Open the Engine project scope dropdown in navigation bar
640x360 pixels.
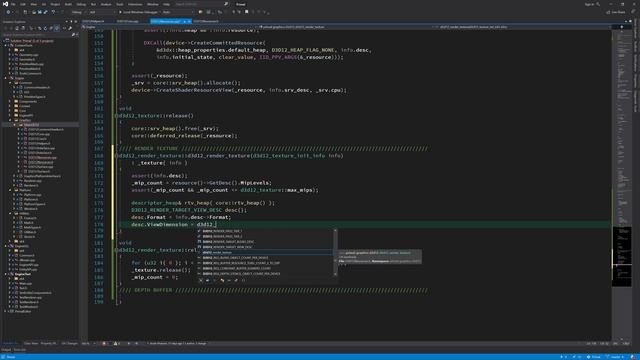[169, 27]
